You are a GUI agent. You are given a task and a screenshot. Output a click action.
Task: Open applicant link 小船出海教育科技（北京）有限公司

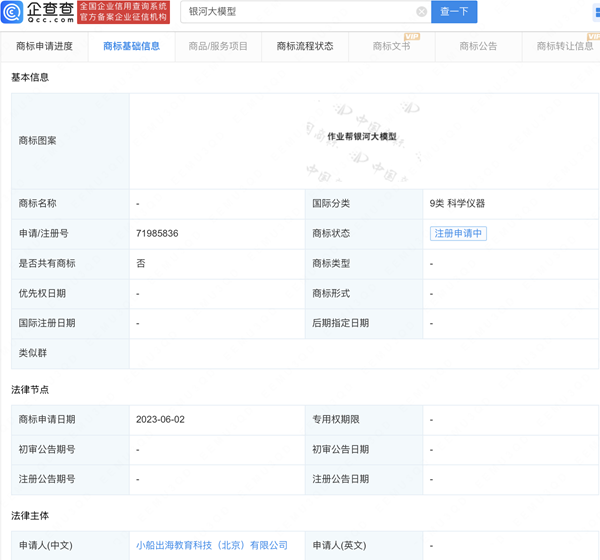[x=212, y=546]
